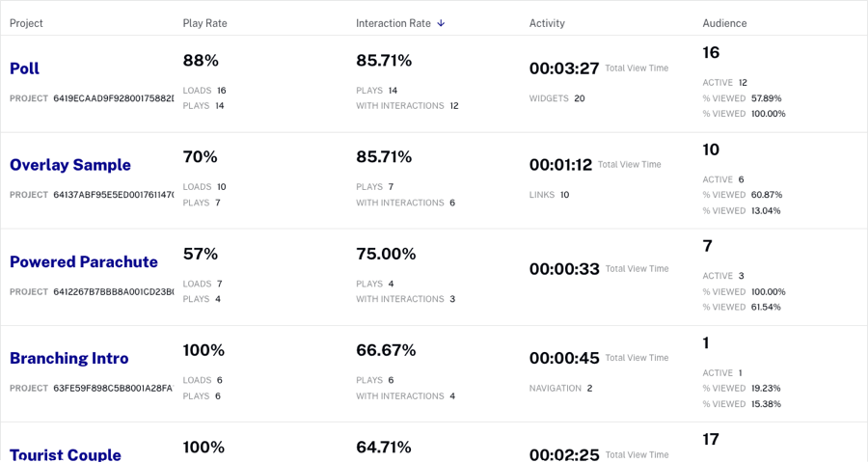This screenshot has width=868, height=463.
Task: Sort by the Project column header
Action: (26, 23)
